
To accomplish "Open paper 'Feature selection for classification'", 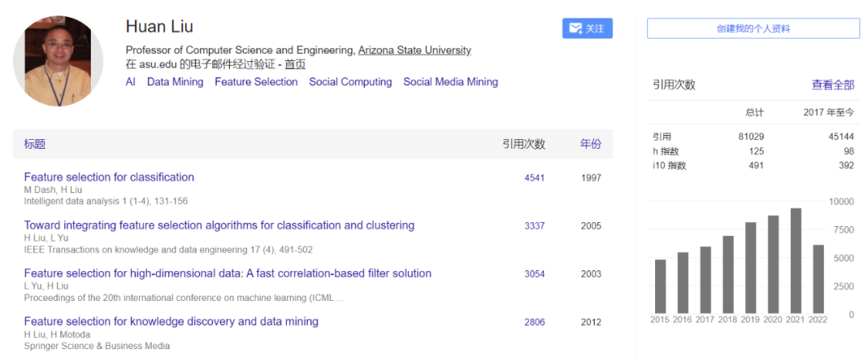I will point(109,177).
